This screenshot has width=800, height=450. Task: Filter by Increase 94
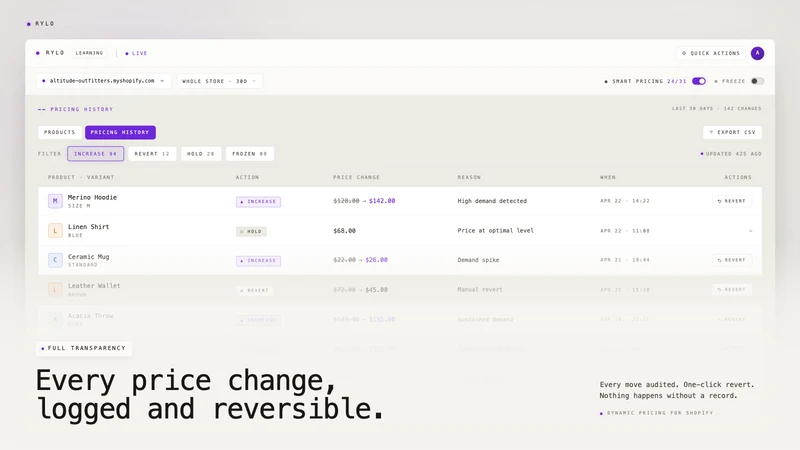pyautogui.click(x=95, y=154)
